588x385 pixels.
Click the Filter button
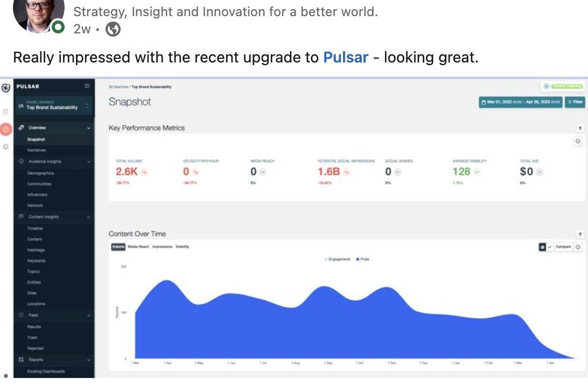[x=575, y=102]
